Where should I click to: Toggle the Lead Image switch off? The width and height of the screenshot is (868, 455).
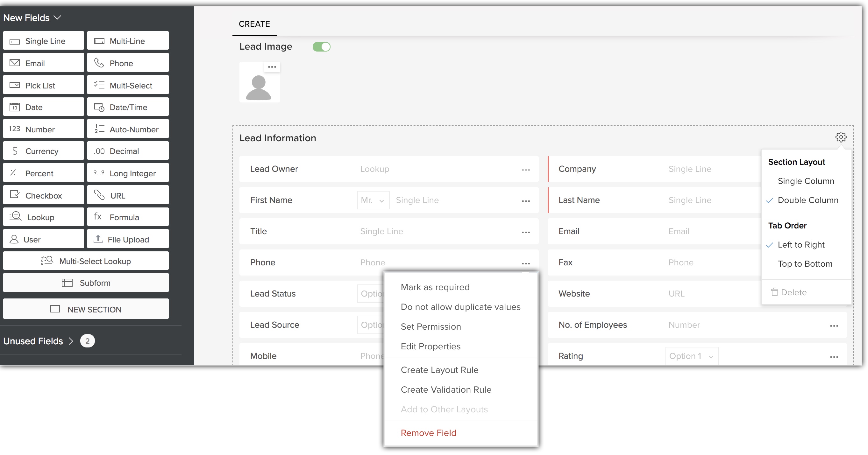[321, 47]
